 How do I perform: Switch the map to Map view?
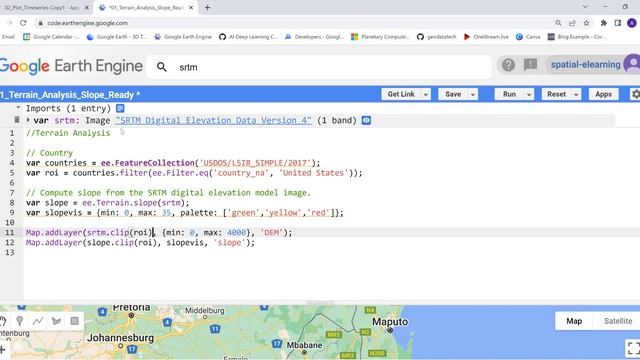pos(574,321)
